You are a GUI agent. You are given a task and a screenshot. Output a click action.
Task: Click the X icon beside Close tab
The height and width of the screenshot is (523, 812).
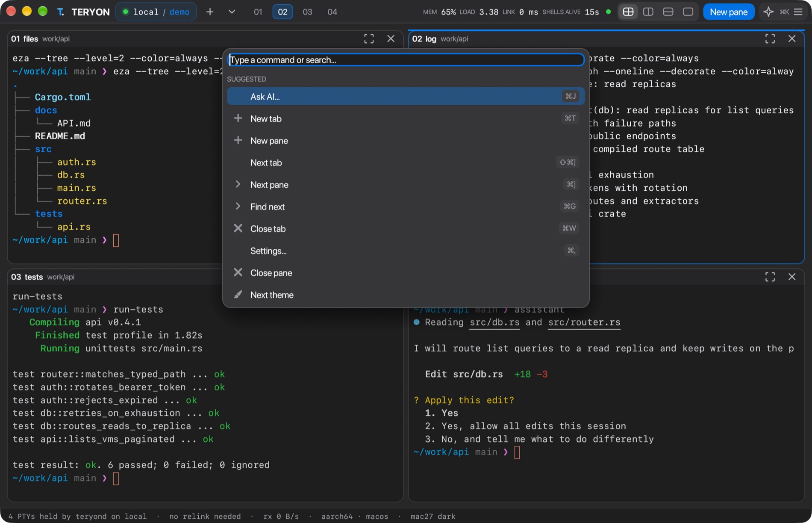coord(238,228)
